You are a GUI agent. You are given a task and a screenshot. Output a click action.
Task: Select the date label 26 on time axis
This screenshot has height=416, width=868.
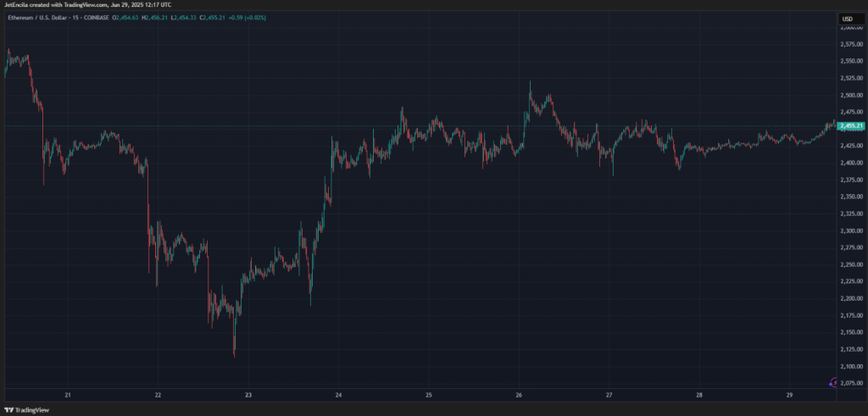(519, 395)
